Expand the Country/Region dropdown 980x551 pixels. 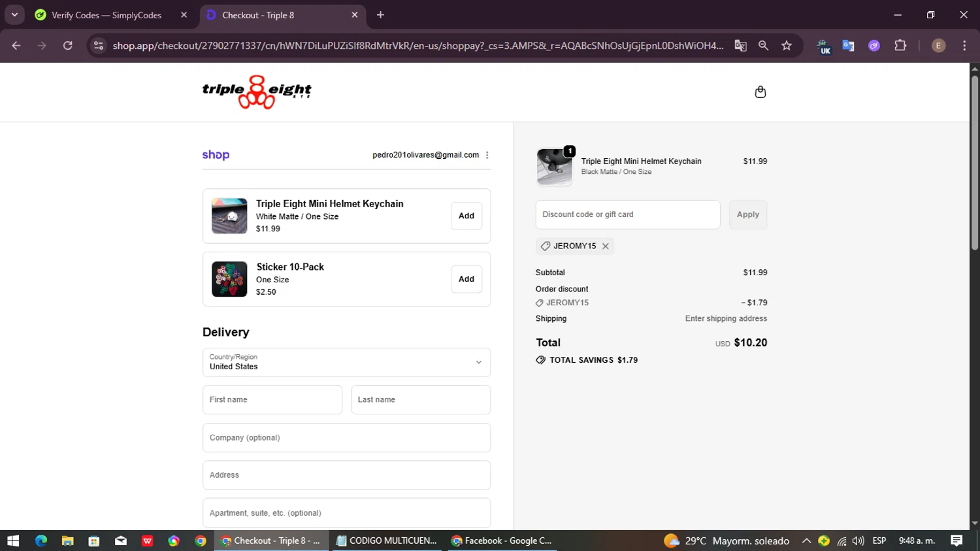pos(346,362)
